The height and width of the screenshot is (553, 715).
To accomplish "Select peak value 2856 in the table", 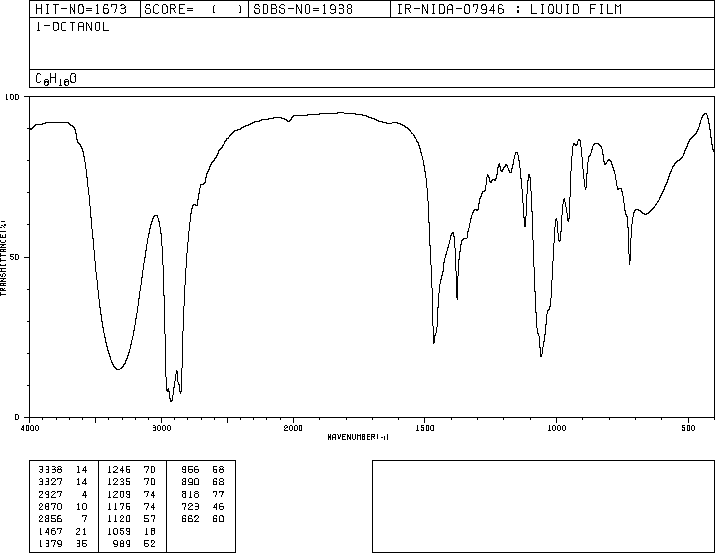I will point(50,519).
